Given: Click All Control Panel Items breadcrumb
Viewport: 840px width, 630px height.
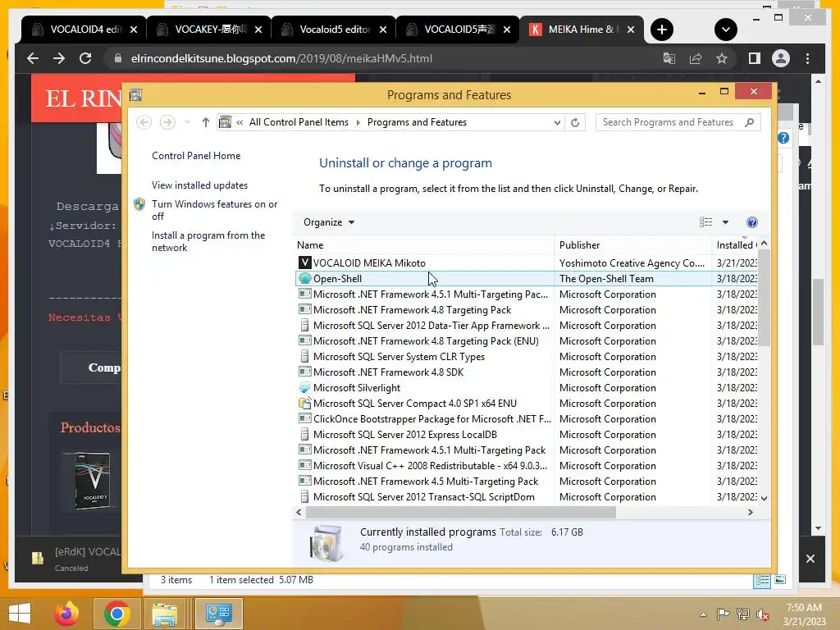Looking at the screenshot, I should click(x=299, y=122).
